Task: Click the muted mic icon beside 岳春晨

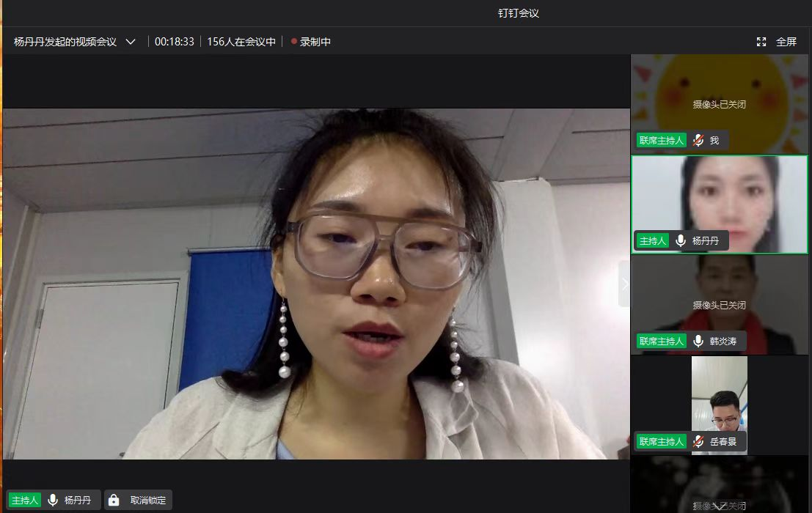Action: click(x=699, y=442)
